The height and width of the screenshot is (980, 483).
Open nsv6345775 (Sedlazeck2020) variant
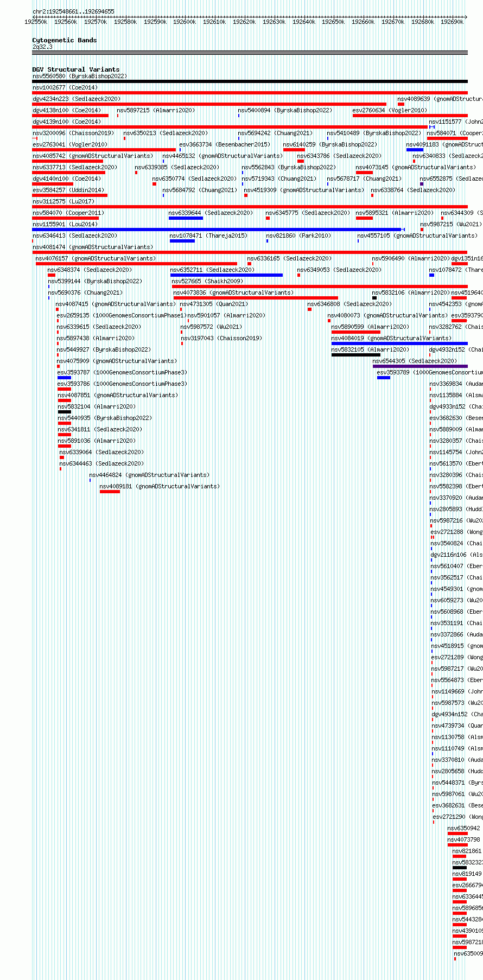point(308,213)
